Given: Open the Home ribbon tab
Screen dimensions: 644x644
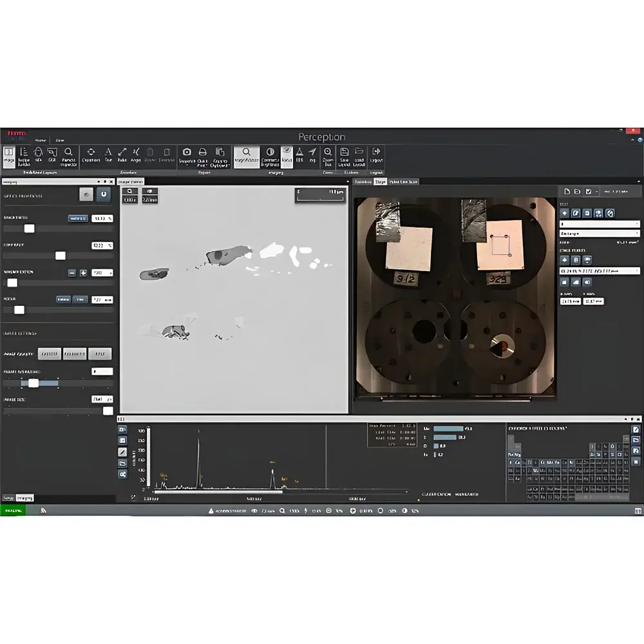Looking at the screenshot, I should click(x=40, y=140).
